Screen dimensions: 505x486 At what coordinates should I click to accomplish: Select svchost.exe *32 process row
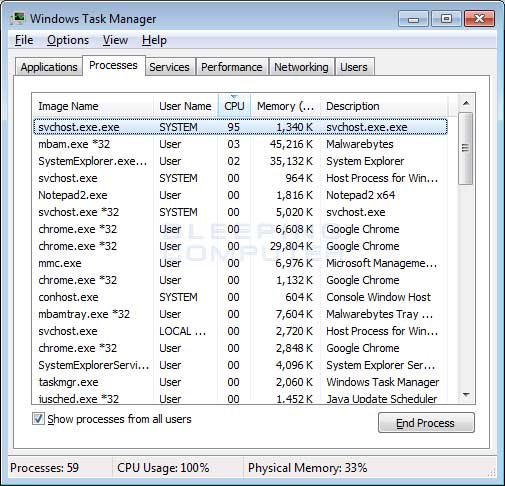click(x=240, y=212)
